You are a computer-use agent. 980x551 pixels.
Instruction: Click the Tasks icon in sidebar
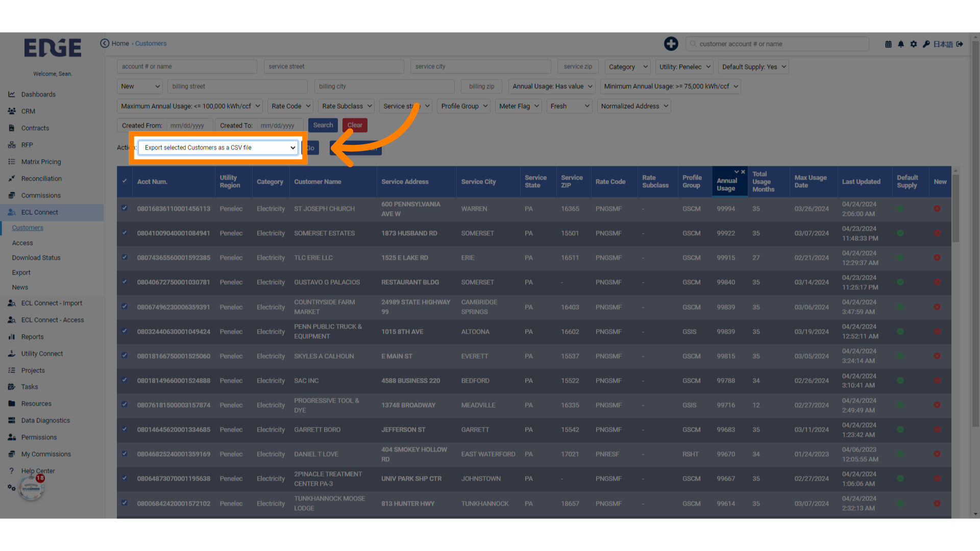pos(12,387)
